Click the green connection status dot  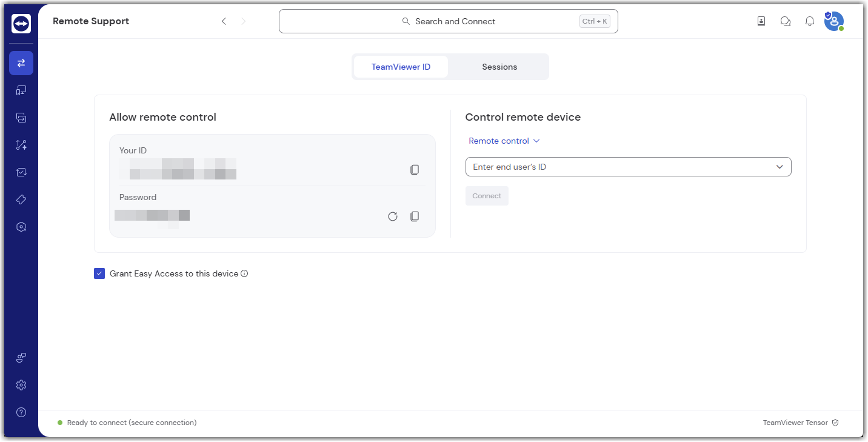60,423
